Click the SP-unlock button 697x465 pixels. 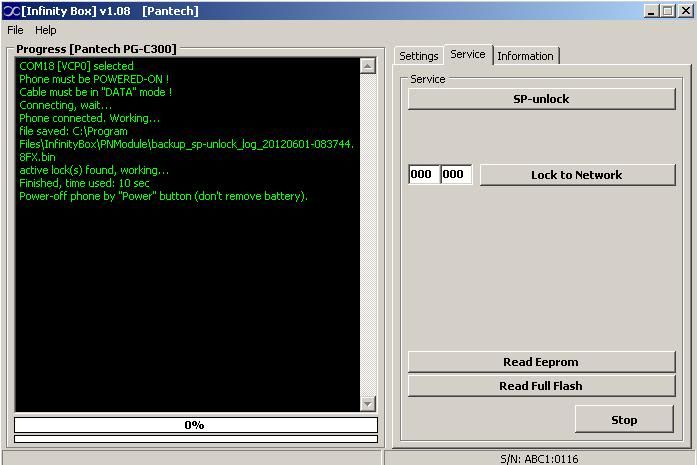click(541, 99)
